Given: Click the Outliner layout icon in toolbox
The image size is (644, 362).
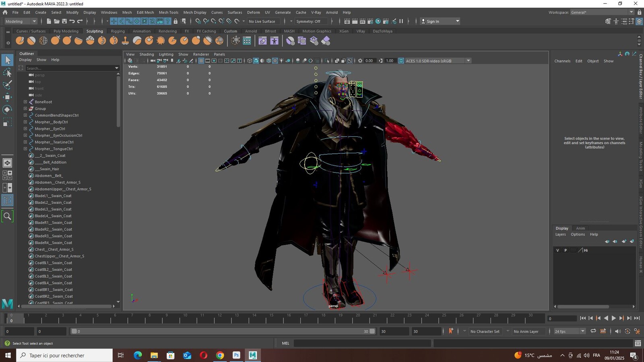Looking at the screenshot, I should tap(8, 200).
